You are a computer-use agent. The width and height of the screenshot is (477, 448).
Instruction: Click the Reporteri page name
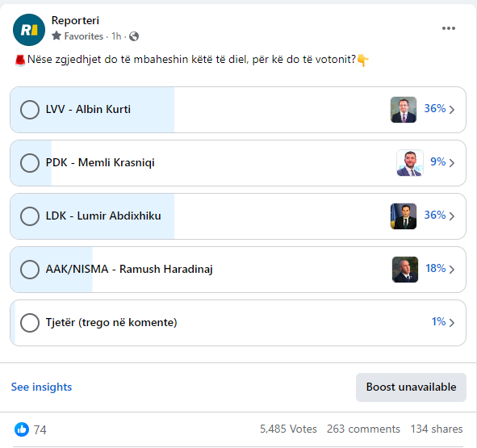click(x=75, y=20)
